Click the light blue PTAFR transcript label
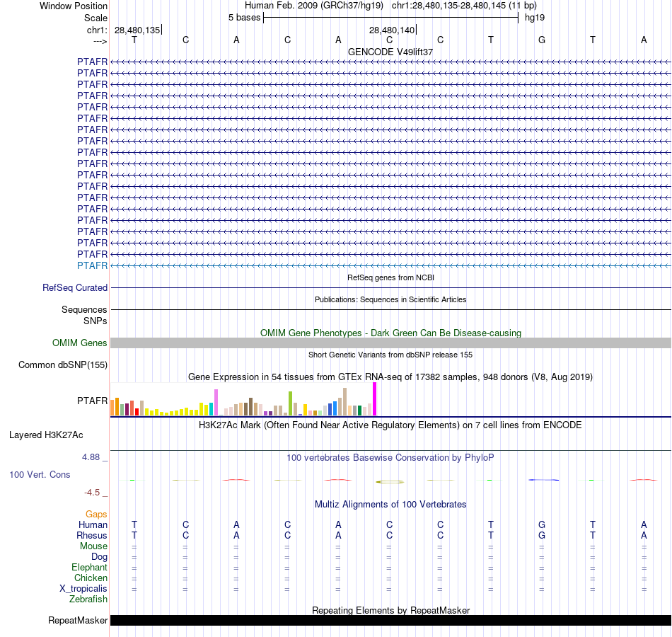This screenshot has height=637, width=672. click(92, 265)
